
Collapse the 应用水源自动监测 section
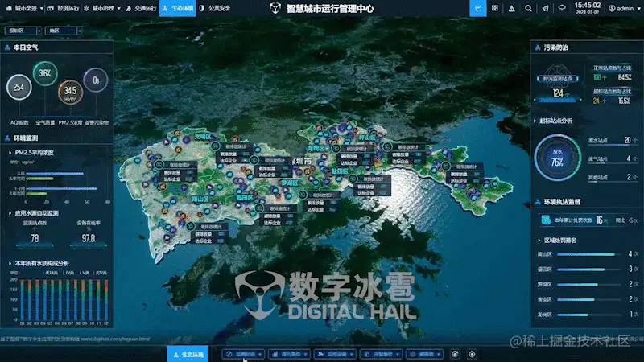click(10, 213)
